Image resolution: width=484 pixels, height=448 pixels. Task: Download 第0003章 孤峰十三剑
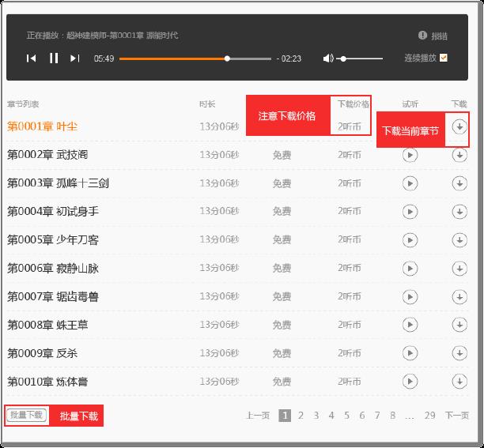(x=459, y=183)
